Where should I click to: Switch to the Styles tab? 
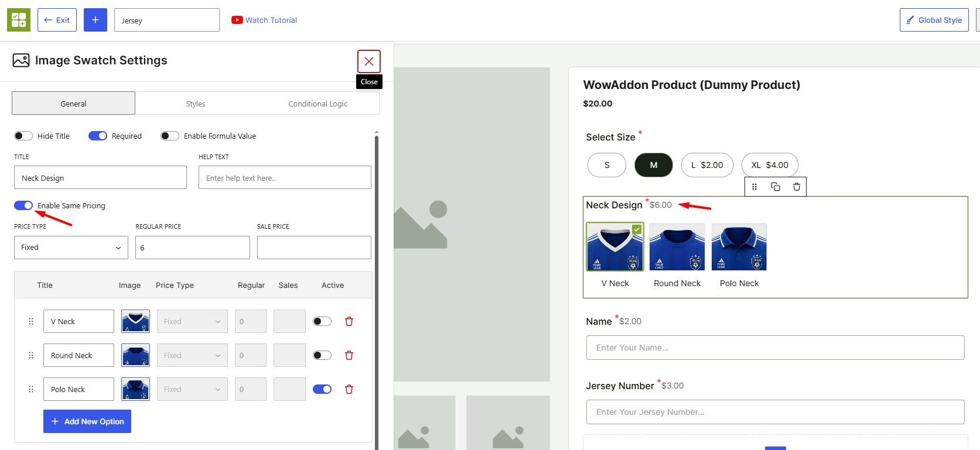click(x=196, y=104)
